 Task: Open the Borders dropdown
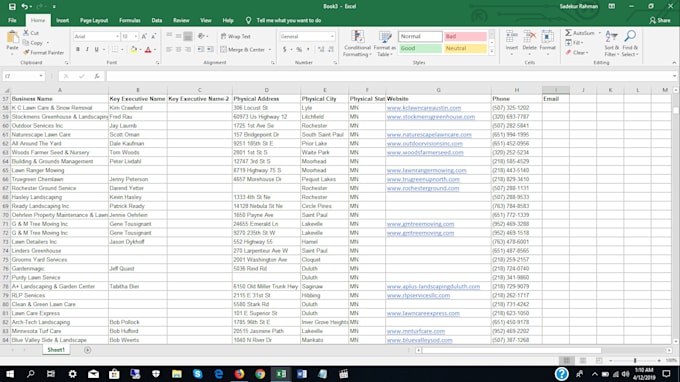(x=122, y=49)
